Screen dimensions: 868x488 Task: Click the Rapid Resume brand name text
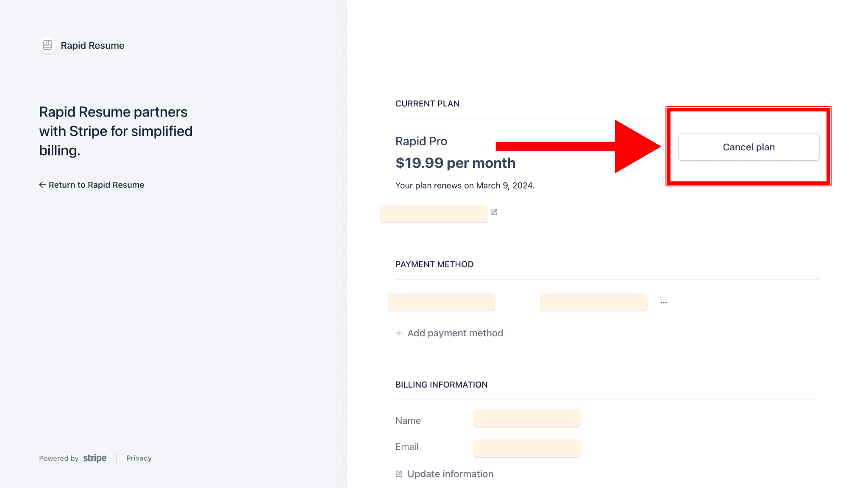[92, 45]
